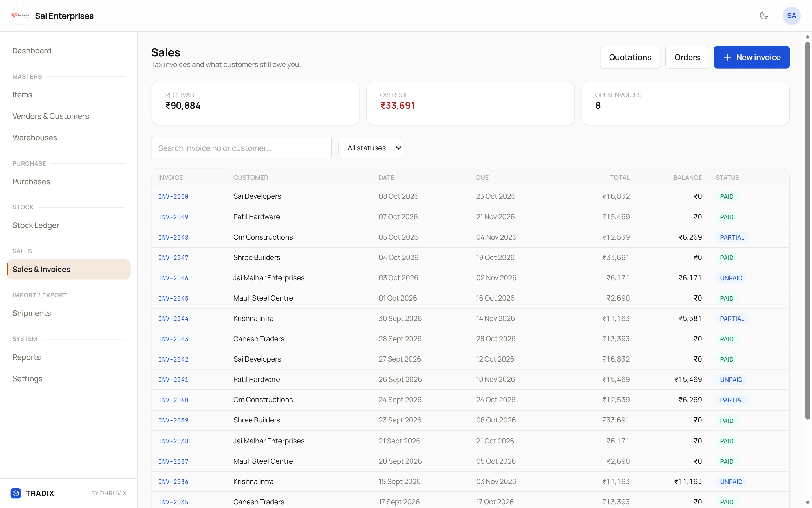Focus the search invoice or customer field
812x508 pixels.
(x=241, y=148)
